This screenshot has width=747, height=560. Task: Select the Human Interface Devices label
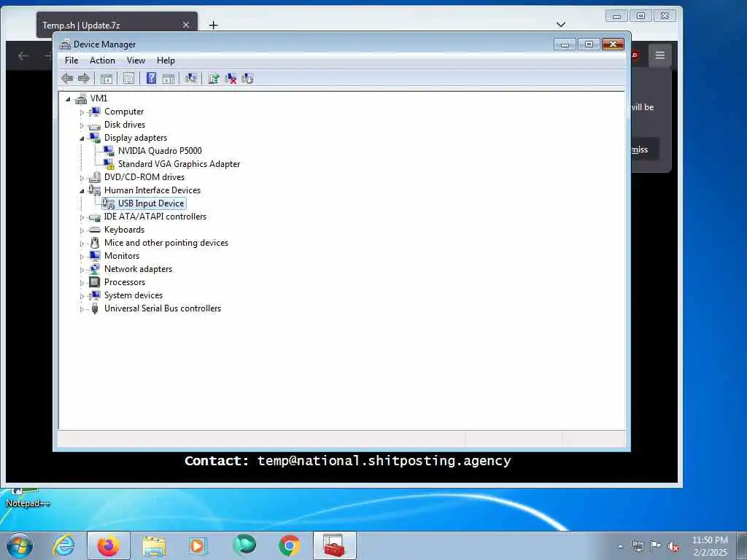[152, 190]
